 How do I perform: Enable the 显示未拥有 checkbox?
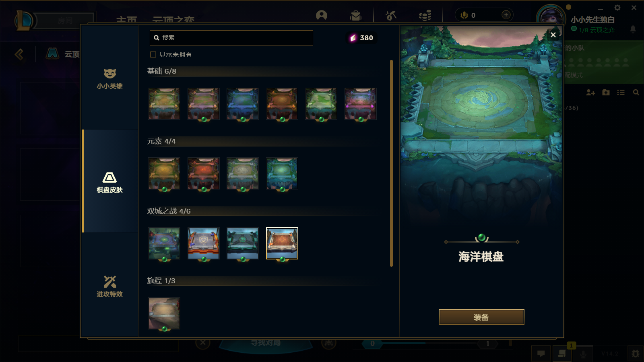(153, 55)
